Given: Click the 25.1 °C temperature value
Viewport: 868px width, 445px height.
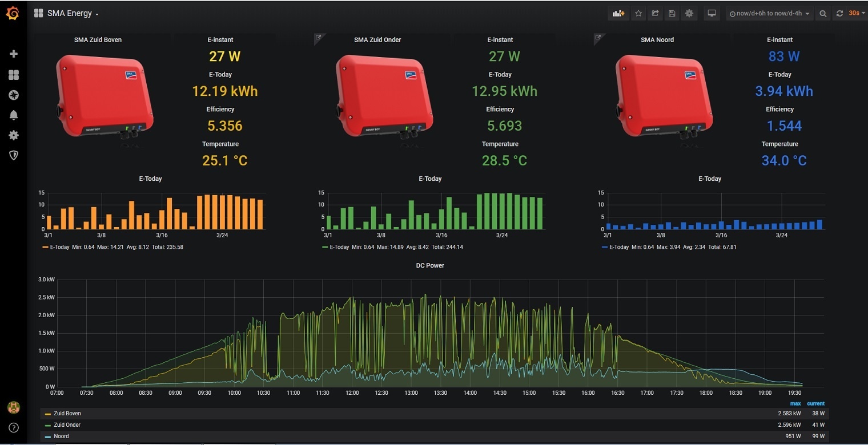Looking at the screenshot, I should click(224, 160).
